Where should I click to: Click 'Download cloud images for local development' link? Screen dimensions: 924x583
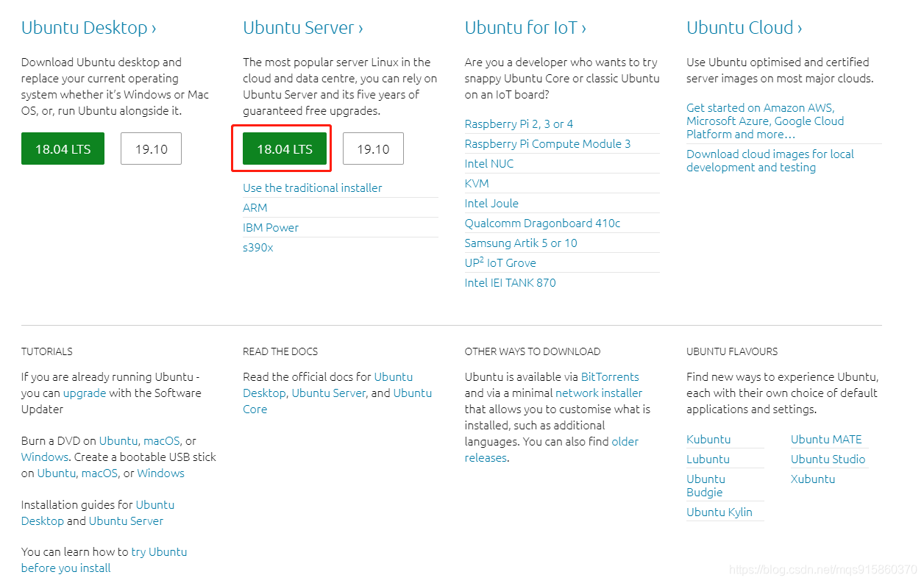point(770,161)
